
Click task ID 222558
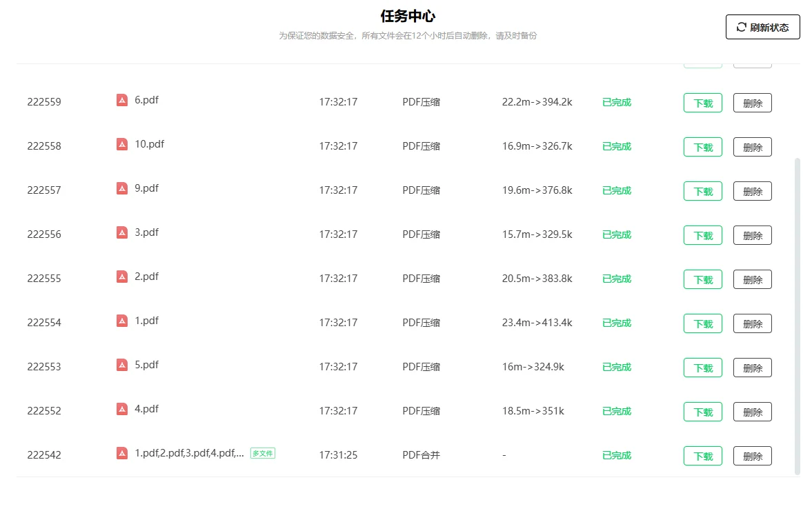point(44,146)
